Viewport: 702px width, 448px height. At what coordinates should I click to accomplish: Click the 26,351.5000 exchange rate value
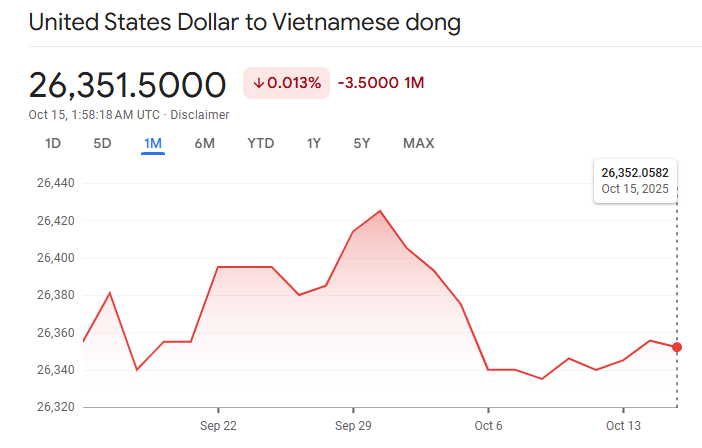pos(127,84)
